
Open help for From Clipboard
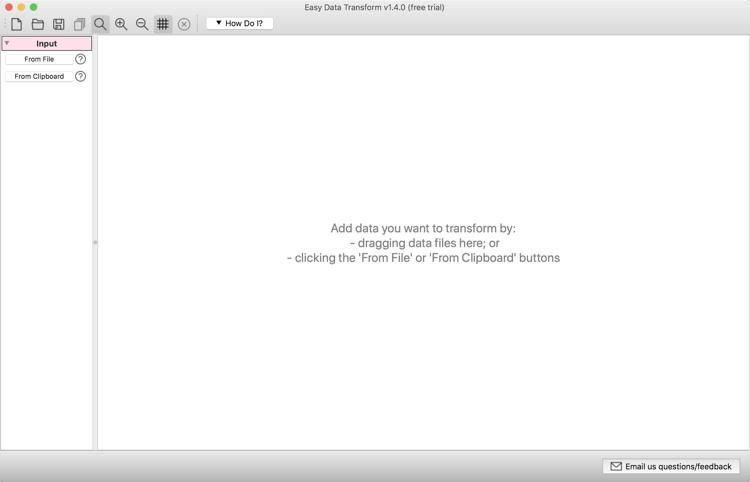pyautogui.click(x=81, y=76)
